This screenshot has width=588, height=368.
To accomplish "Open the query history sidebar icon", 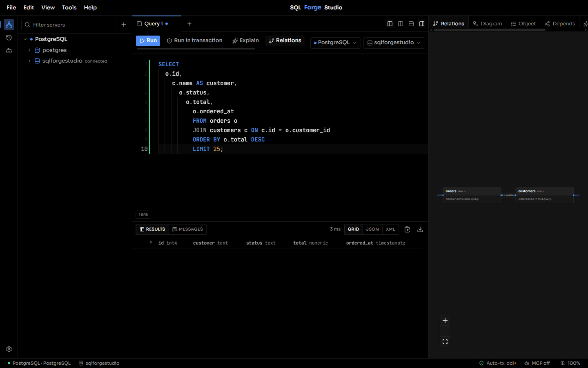I will (9, 38).
